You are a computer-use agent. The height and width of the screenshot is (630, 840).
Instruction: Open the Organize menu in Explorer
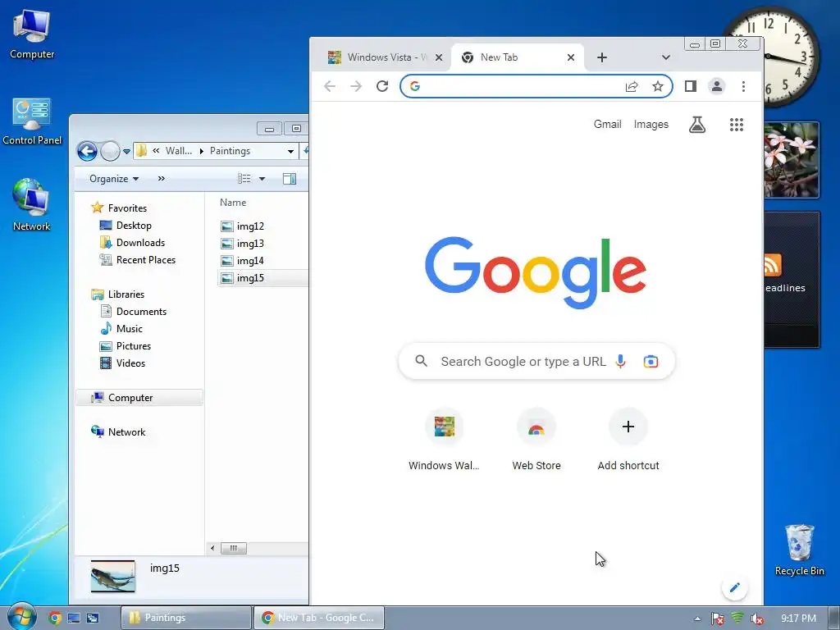[113, 179]
